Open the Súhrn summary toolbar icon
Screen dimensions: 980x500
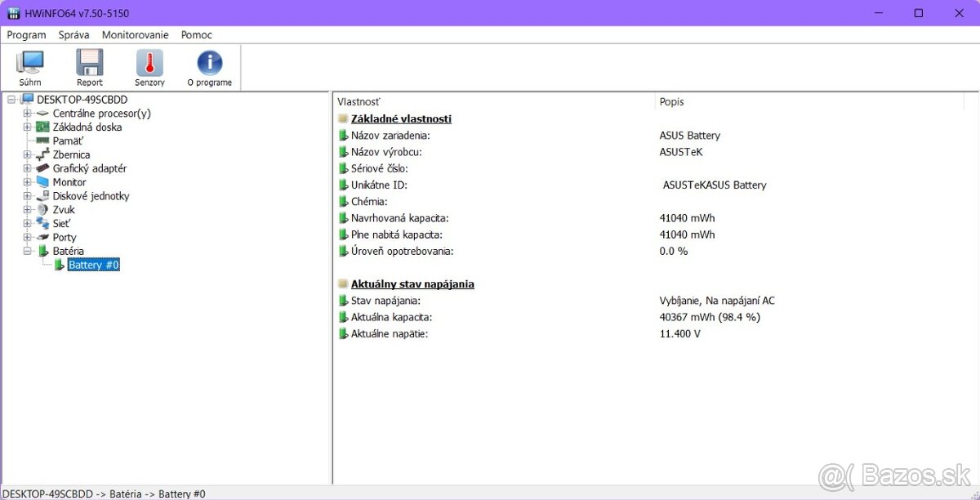pyautogui.click(x=30, y=65)
